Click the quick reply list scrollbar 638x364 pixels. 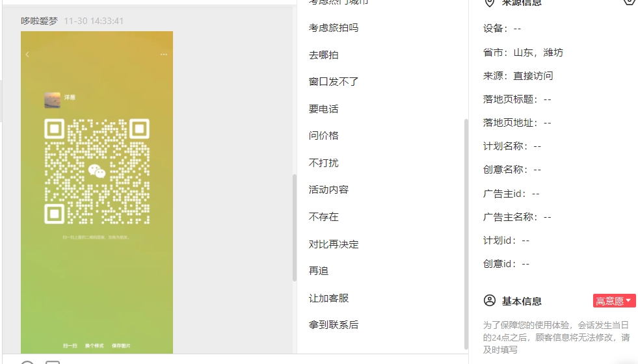466,234
